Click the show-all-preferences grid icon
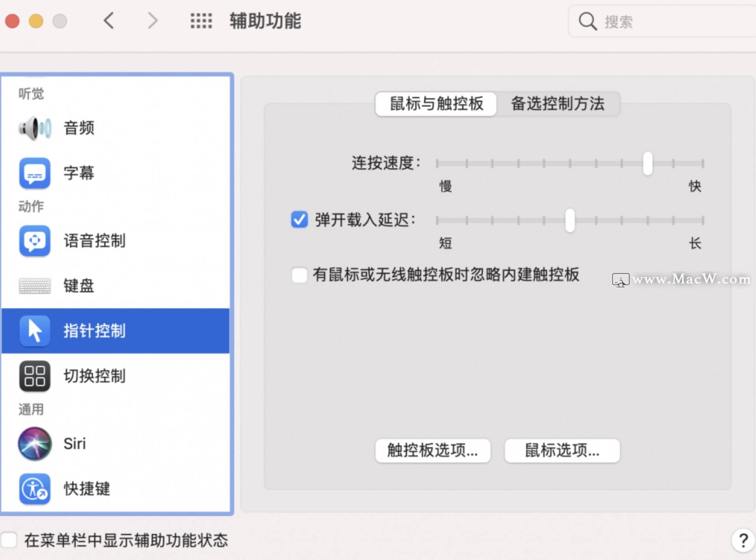The height and width of the screenshot is (560, 756). [201, 21]
